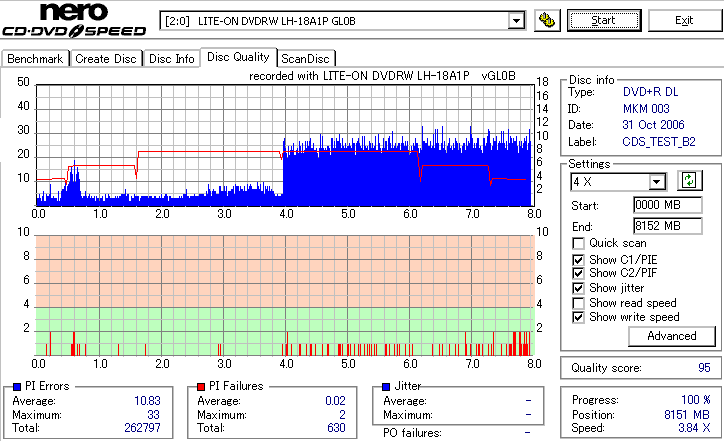Viewport: 724px width, 441px height.
Task: Click the blue Jitter legend square
Action: click(386, 387)
